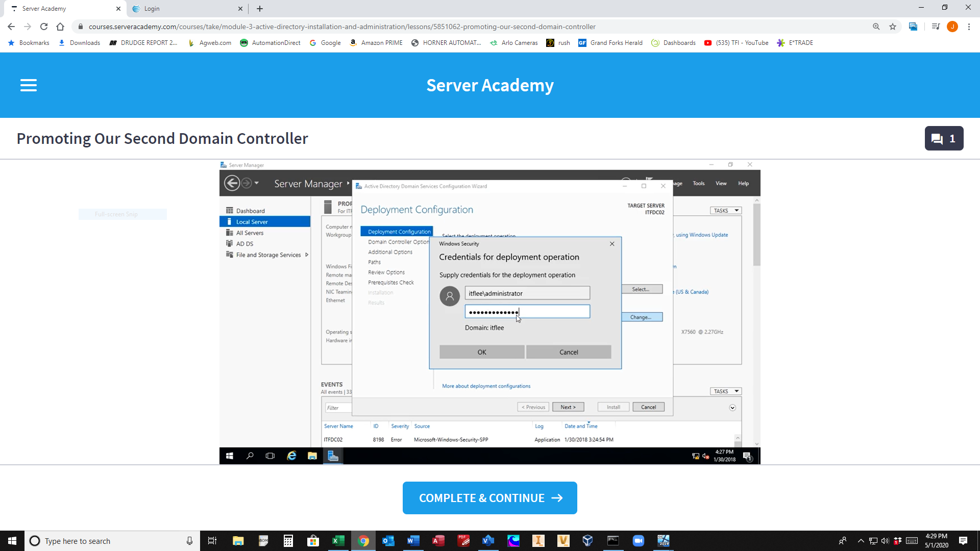Open the lesson comments icon
Image resolution: width=980 pixels, height=551 pixels.
(x=943, y=138)
